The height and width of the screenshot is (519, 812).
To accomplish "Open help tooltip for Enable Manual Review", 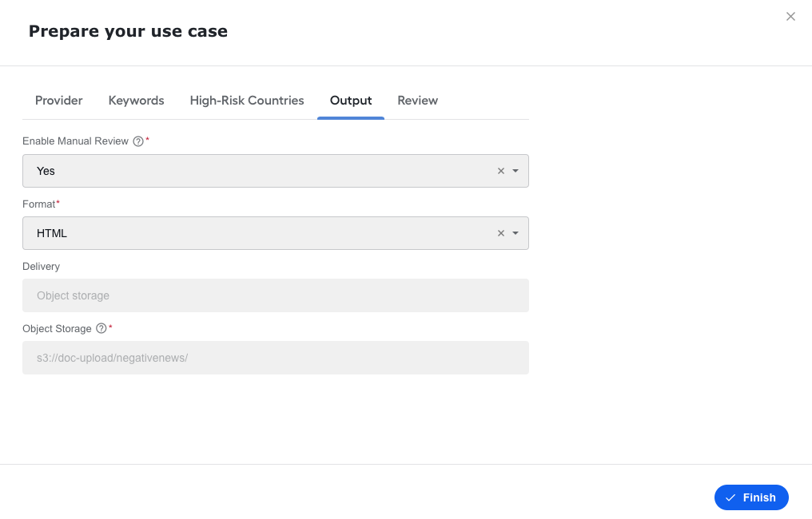I will coord(138,141).
